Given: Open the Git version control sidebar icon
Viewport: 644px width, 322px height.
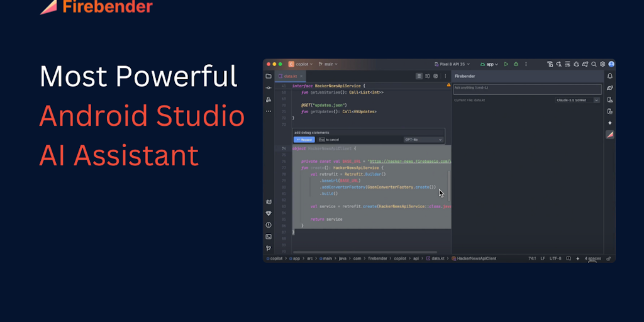Looking at the screenshot, I should click(269, 248).
